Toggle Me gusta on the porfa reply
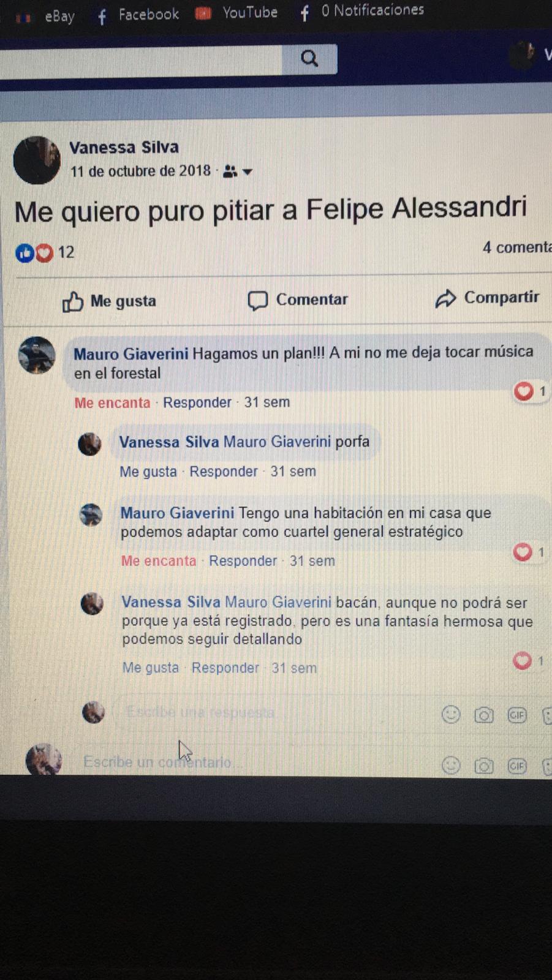 click(x=148, y=472)
